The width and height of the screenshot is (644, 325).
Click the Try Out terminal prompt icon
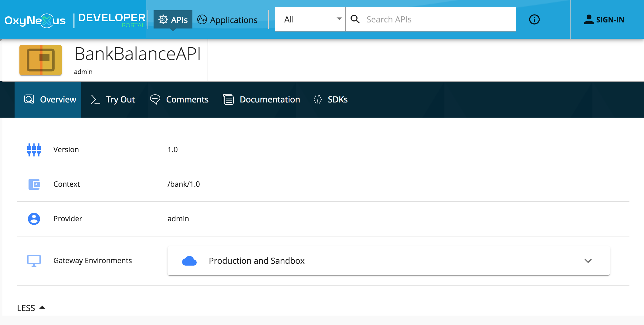[95, 99]
